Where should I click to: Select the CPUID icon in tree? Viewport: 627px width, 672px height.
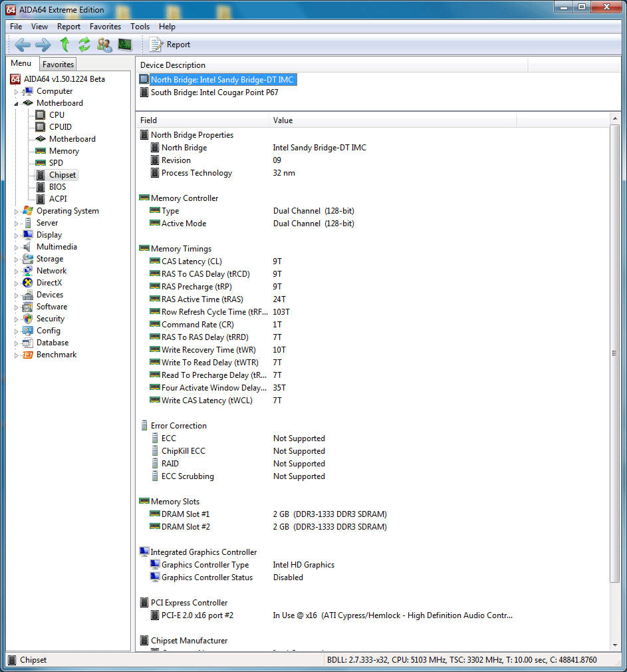click(41, 127)
